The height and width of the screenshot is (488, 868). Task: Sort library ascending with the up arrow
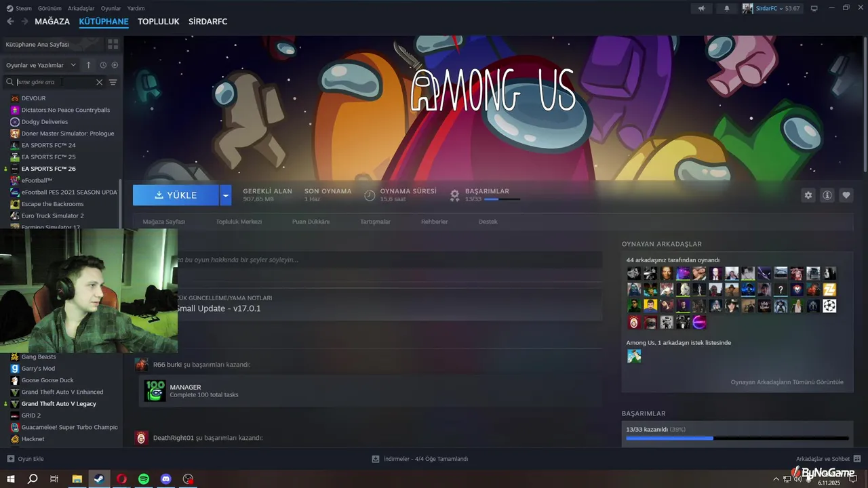tap(88, 65)
